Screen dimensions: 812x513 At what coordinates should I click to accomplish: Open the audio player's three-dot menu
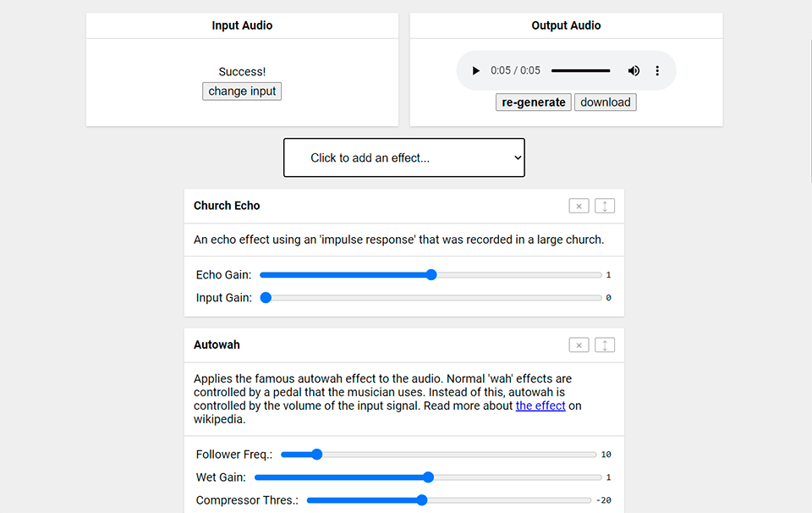click(x=657, y=71)
